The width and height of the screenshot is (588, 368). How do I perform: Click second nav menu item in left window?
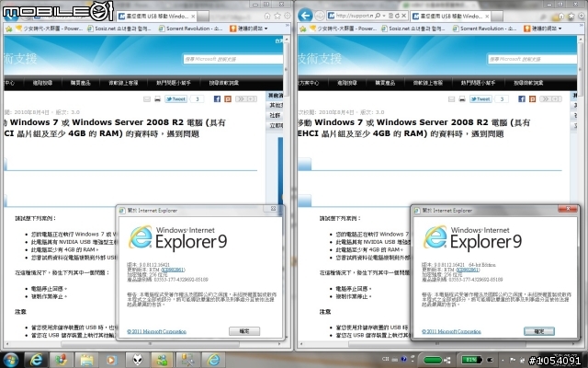[x=42, y=83]
